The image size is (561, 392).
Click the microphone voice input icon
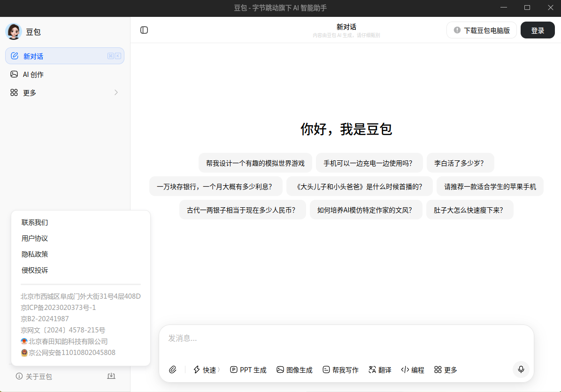[x=521, y=369]
